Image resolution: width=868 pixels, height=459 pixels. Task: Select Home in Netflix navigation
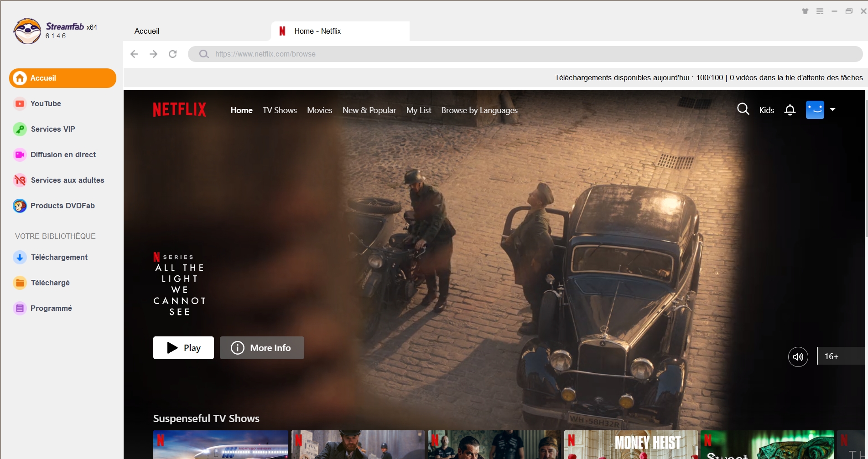pyautogui.click(x=241, y=110)
